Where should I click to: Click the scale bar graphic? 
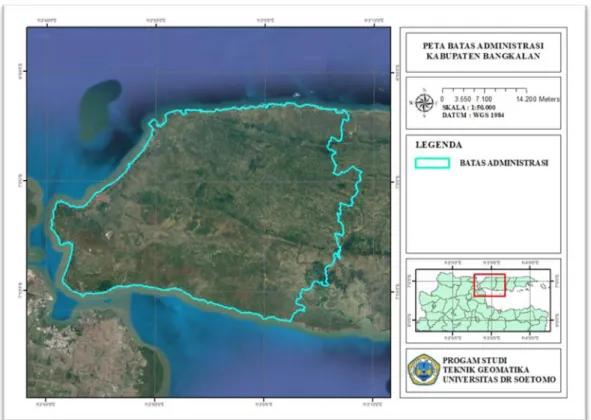point(484,90)
